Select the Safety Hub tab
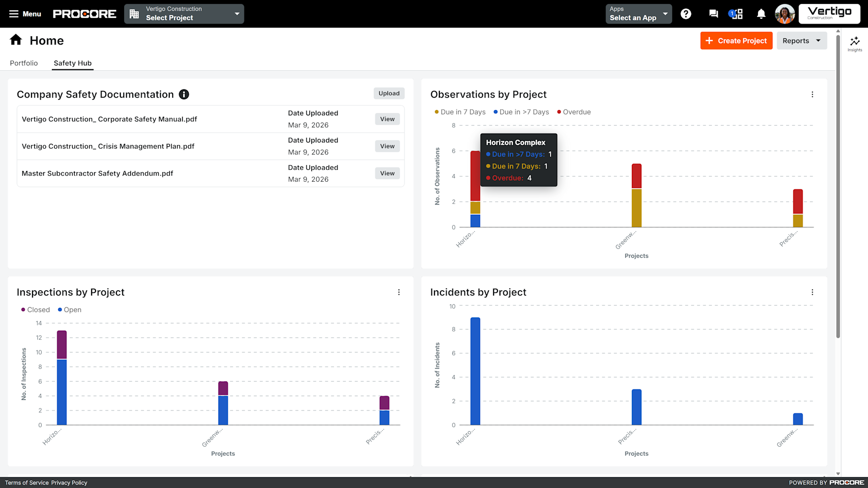Screen dimensions: 868x488 pos(73,63)
